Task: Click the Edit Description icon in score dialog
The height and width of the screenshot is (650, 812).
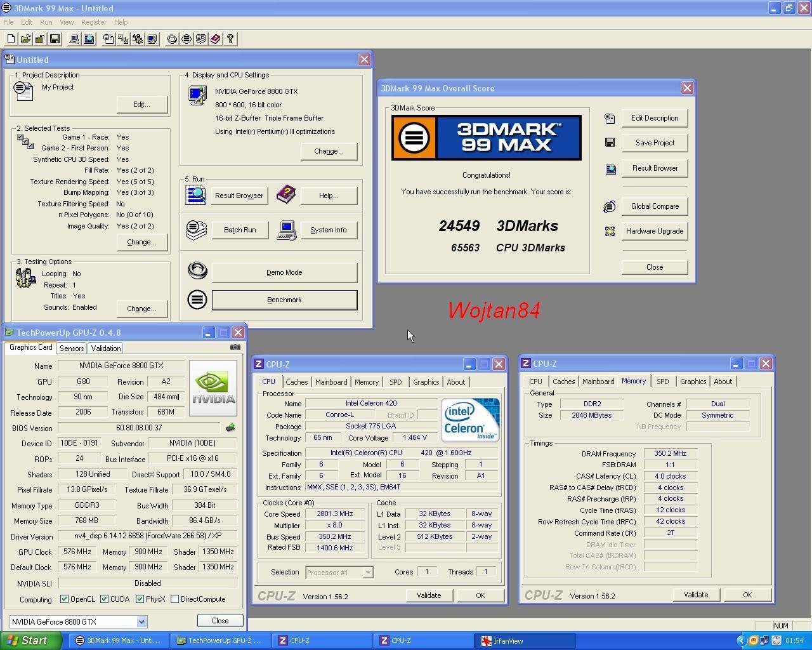Action: coord(610,118)
